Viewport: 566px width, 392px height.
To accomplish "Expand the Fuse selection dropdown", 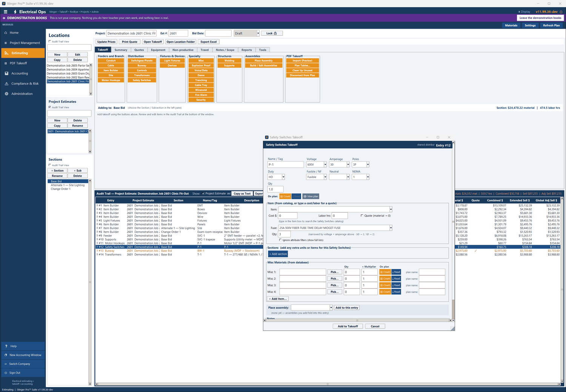I will click(x=391, y=228).
